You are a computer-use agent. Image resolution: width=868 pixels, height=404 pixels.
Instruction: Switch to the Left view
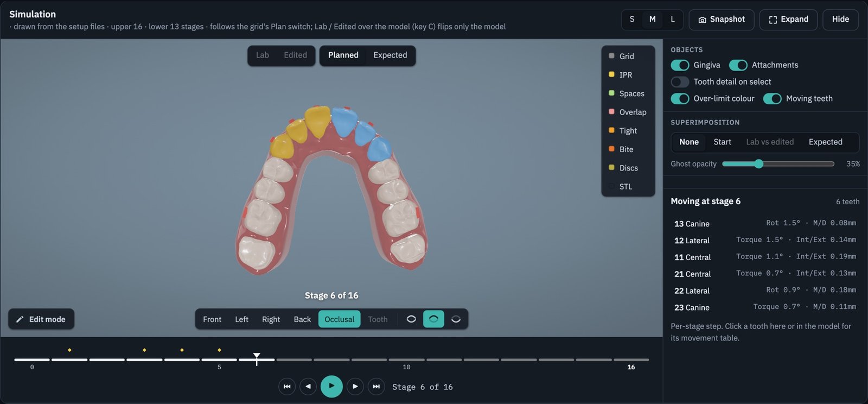pos(241,319)
